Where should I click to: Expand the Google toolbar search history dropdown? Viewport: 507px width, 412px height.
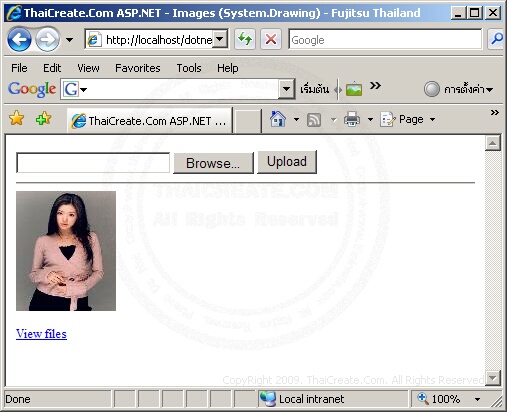pos(286,89)
